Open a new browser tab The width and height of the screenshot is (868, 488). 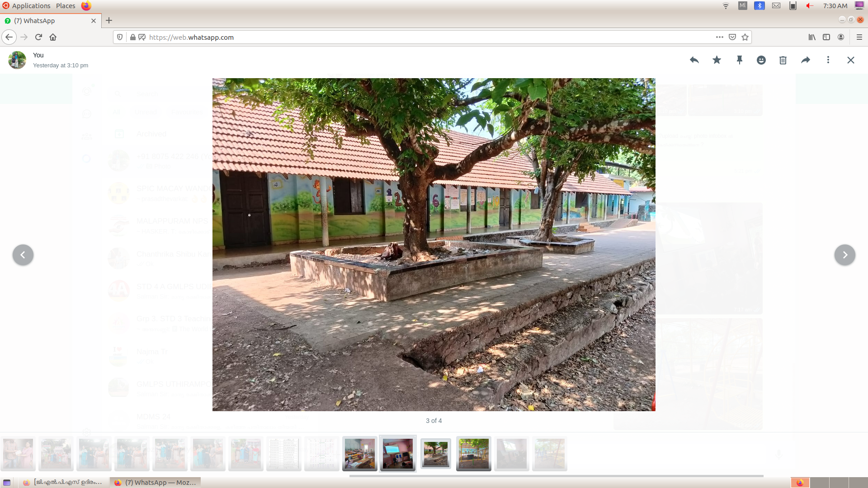(109, 20)
